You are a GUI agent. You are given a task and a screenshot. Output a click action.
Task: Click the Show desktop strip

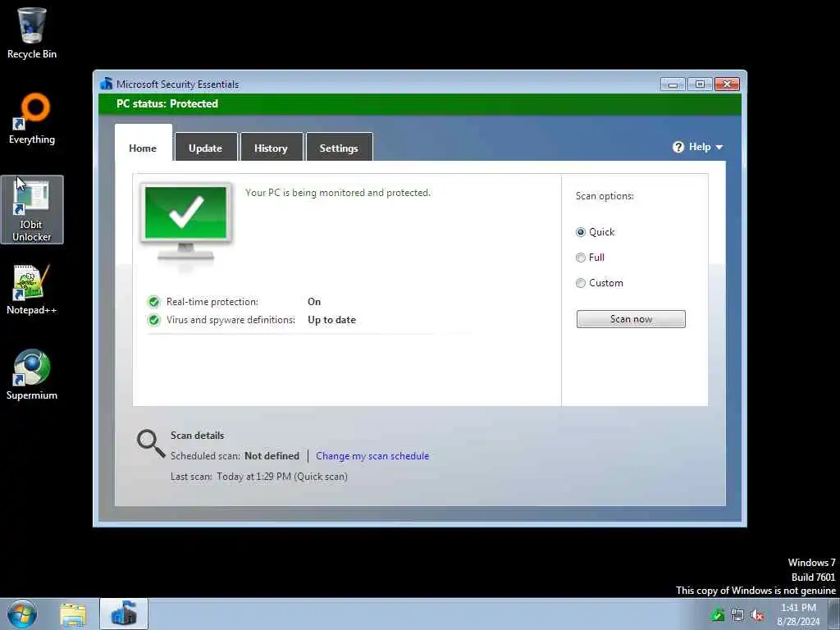pyautogui.click(x=834, y=614)
